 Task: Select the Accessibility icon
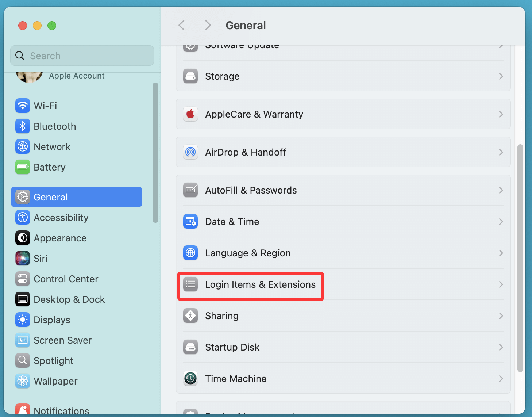click(x=22, y=217)
